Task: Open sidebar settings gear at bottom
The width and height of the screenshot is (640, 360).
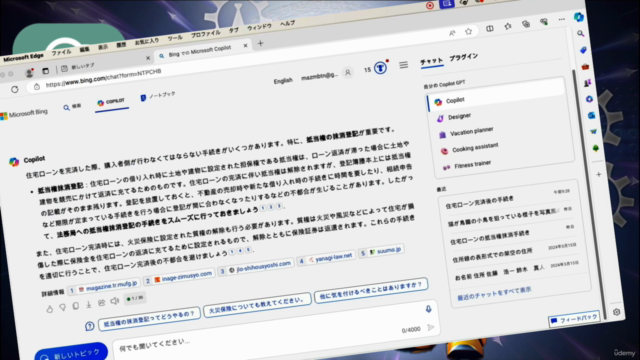Action: (616, 312)
